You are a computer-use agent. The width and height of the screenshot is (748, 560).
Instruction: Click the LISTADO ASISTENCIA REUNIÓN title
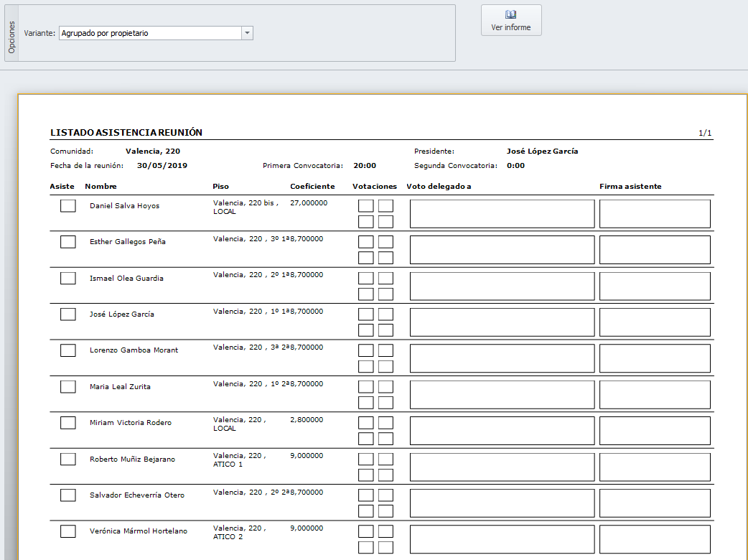[x=126, y=133]
